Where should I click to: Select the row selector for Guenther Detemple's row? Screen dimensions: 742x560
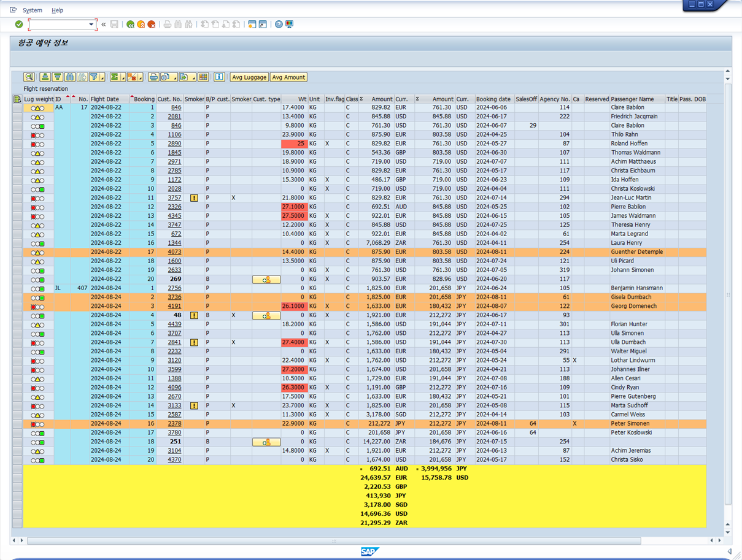click(17, 252)
